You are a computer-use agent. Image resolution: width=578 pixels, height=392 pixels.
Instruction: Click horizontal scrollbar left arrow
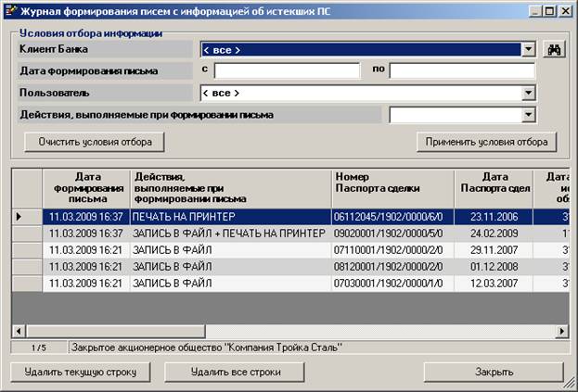pos(18,331)
